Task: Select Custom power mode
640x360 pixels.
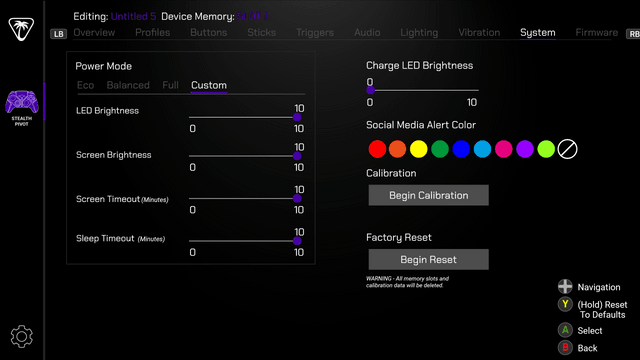Action: 209,85
